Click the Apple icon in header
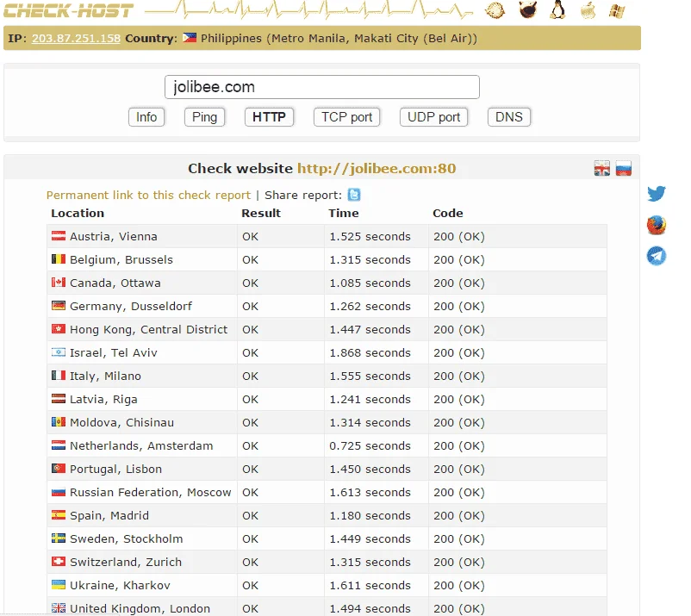 pyautogui.click(x=588, y=10)
